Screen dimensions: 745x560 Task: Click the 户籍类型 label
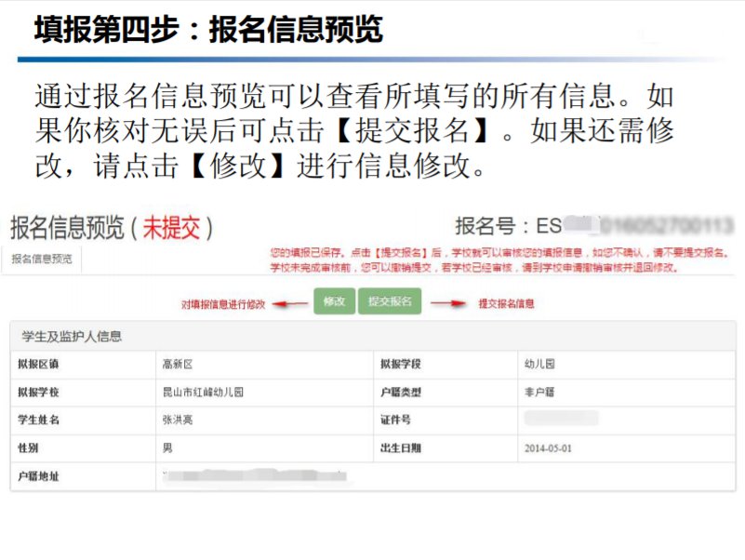tap(401, 393)
